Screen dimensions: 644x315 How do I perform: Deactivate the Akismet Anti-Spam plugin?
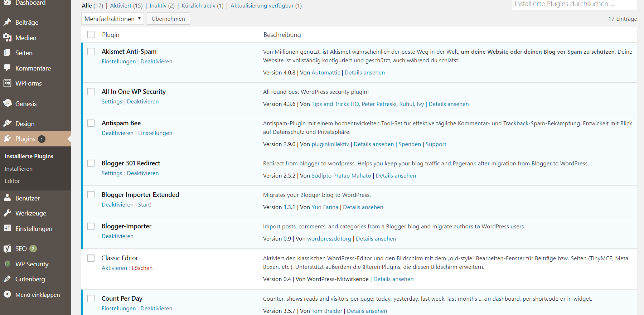coord(156,61)
